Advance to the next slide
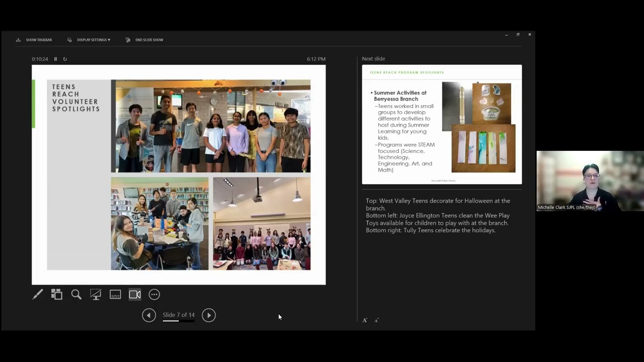644x362 pixels. click(x=209, y=315)
